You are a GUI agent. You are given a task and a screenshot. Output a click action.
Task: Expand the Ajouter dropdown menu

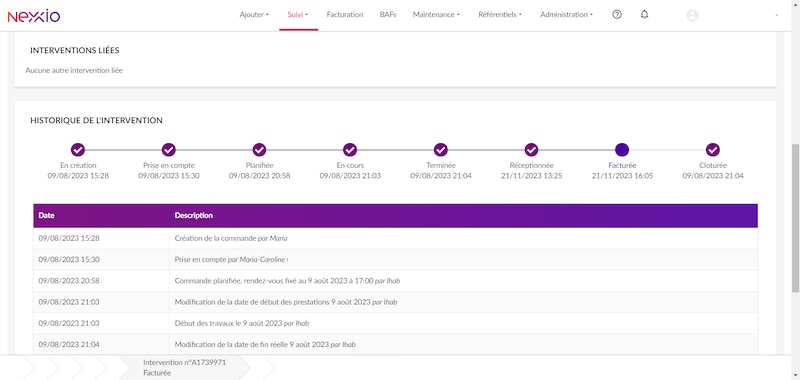[x=254, y=15]
